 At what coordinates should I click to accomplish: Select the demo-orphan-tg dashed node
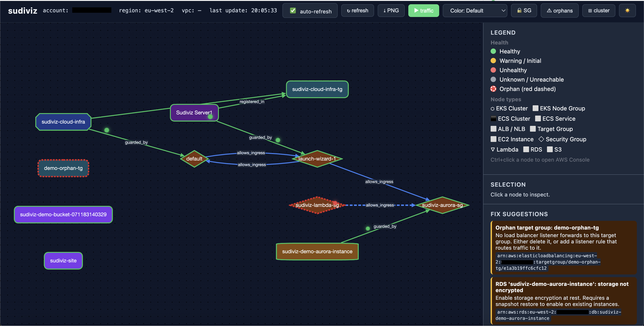(63, 168)
